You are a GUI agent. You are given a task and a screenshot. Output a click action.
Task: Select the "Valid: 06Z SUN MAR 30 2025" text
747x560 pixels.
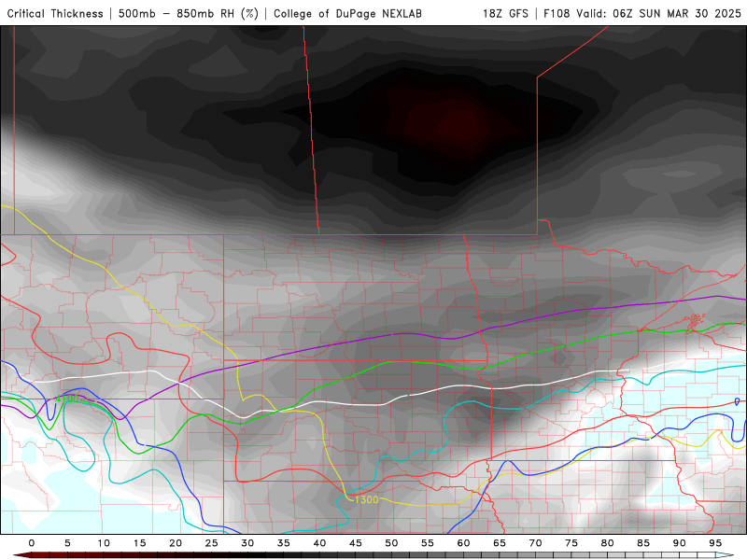click(658, 13)
